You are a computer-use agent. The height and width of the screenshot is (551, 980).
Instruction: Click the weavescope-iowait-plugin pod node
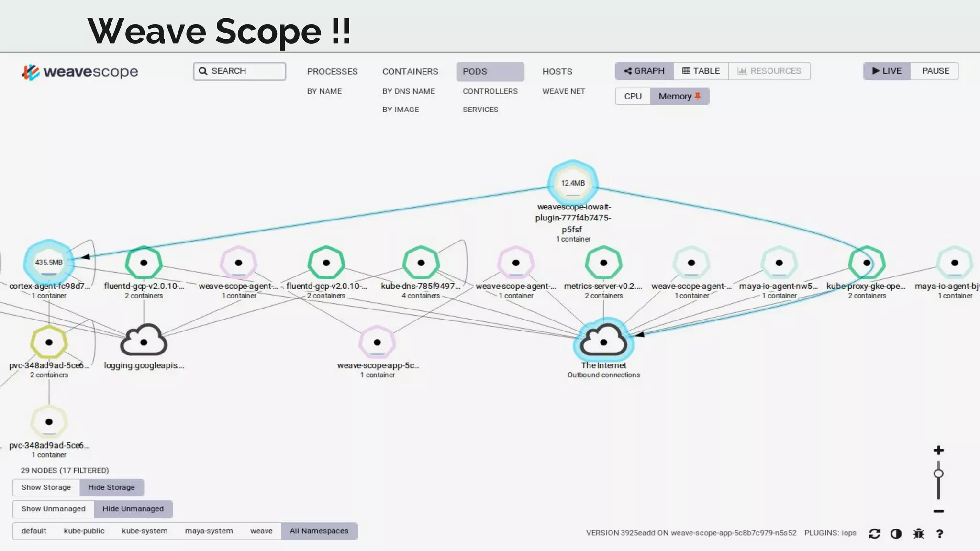(x=573, y=183)
